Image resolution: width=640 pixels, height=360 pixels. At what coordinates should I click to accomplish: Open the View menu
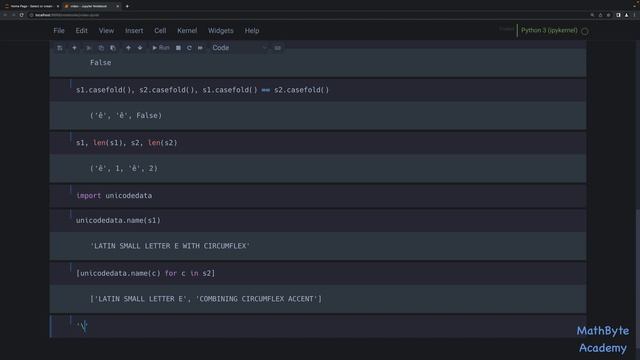coord(106,31)
